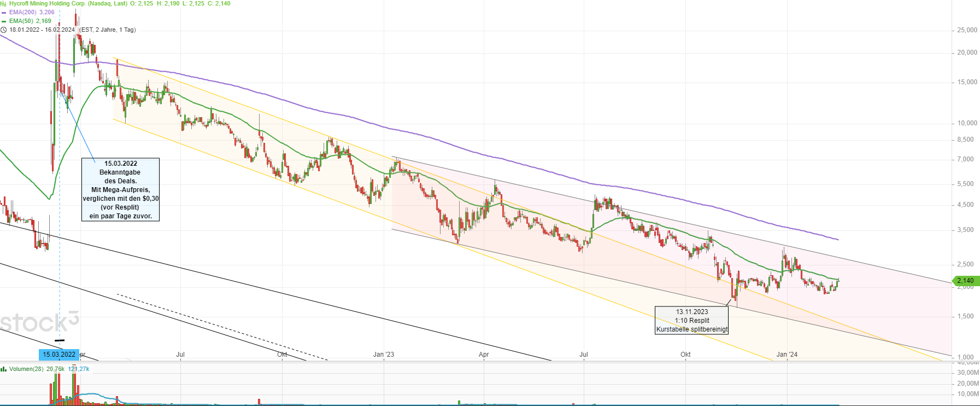This screenshot has width=980, height=406.
Task: Change the '2 Jahre, 1 Tag' timeframe setting
Action: (x=115, y=30)
